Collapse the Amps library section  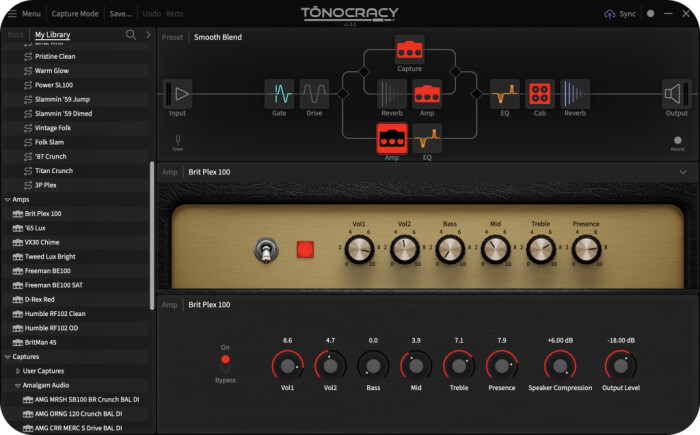[x=7, y=200]
